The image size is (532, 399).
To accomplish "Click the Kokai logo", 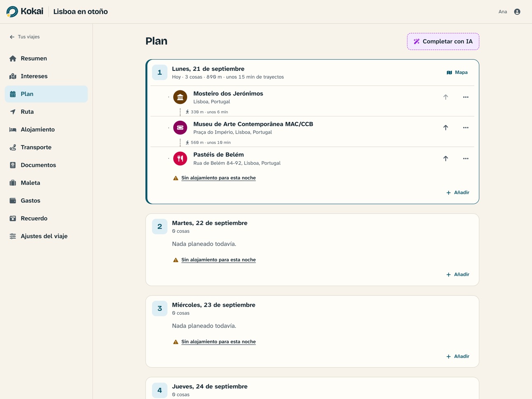I will point(25,12).
